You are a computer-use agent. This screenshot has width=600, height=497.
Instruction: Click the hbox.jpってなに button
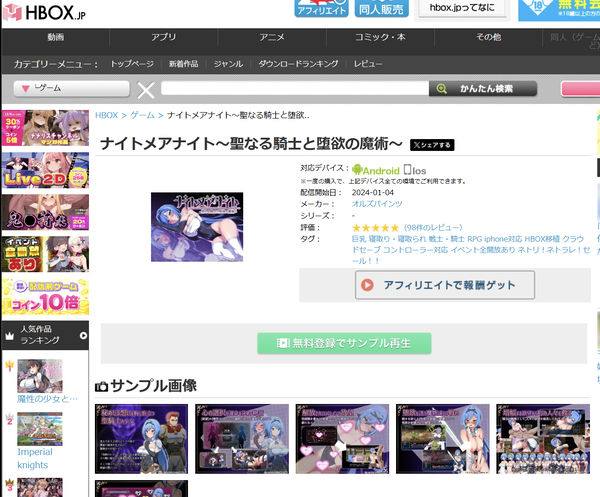[x=462, y=8]
